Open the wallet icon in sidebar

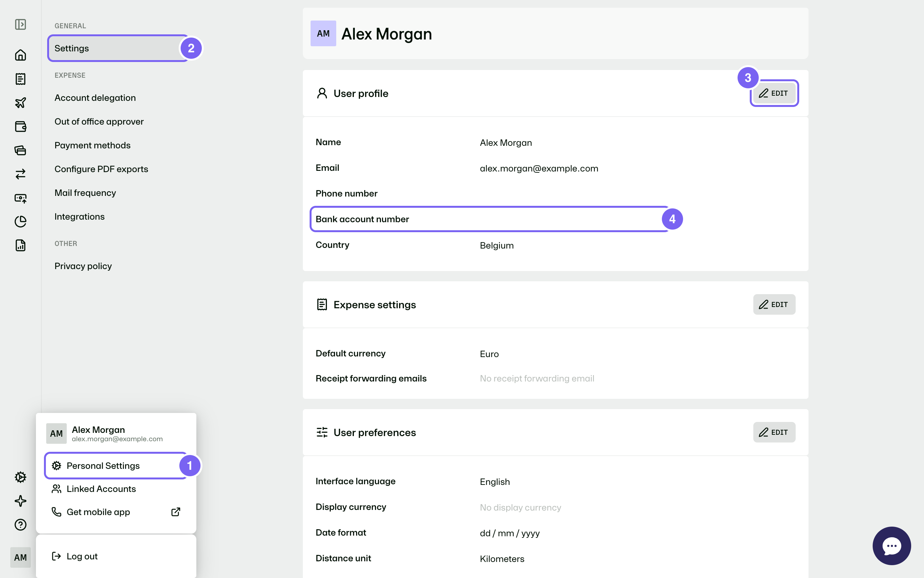pos(21,126)
